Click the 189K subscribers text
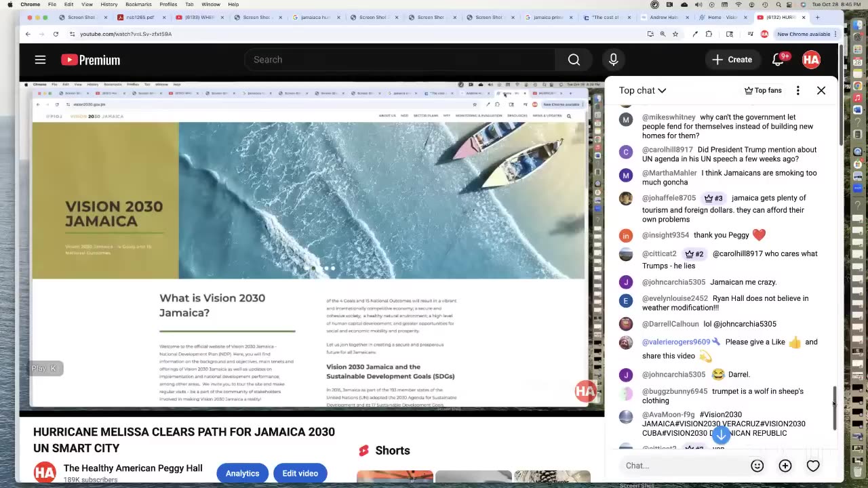The height and width of the screenshot is (488, 868). (x=90, y=480)
